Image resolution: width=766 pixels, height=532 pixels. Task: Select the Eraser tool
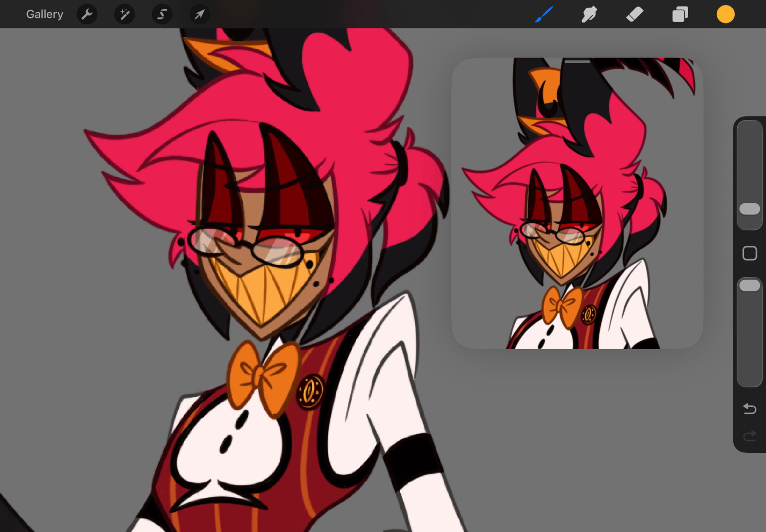[x=635, y=15]
